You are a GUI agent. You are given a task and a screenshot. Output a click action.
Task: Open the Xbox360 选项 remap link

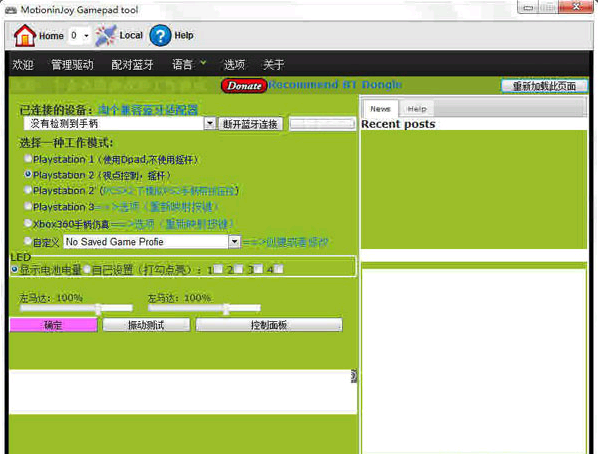[172, 224]
